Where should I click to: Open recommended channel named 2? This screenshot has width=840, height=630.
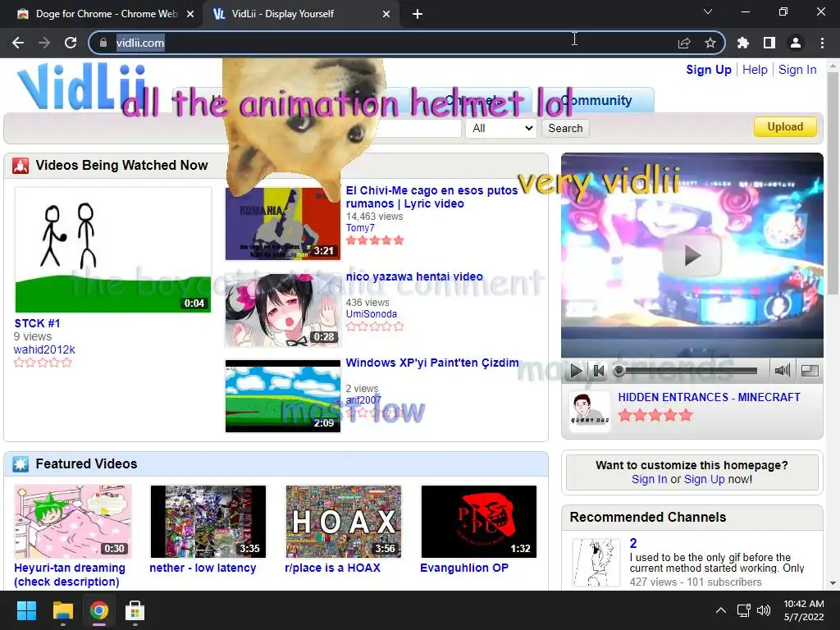tap(633, 543)
